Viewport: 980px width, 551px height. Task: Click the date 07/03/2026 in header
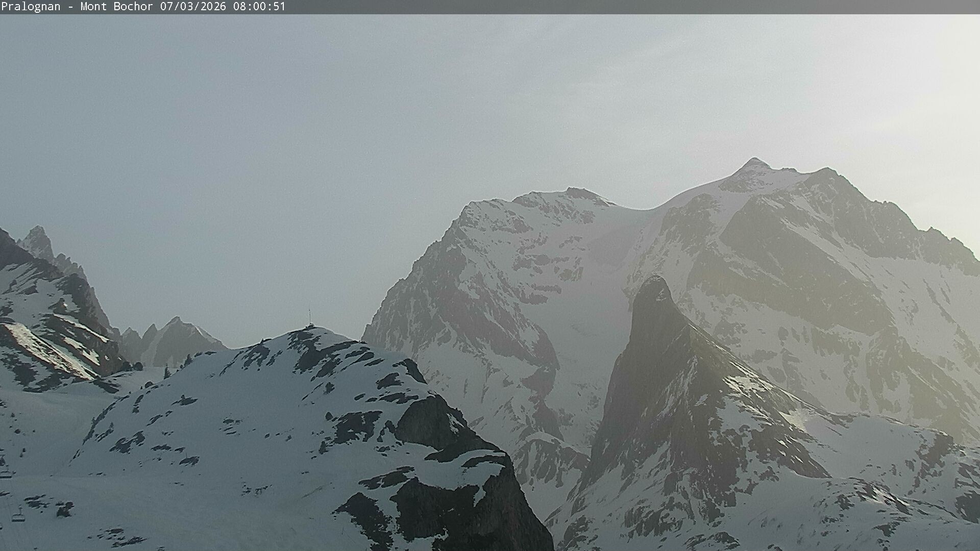click(193, 7)
